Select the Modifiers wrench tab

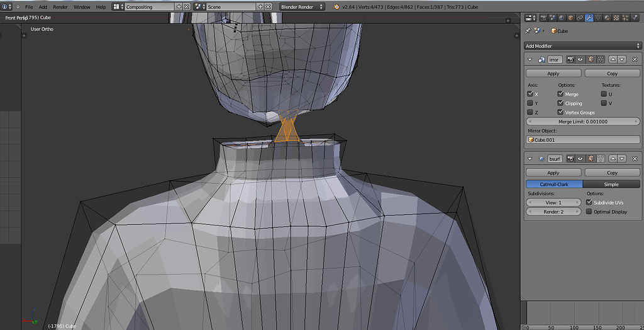(589, 18)
